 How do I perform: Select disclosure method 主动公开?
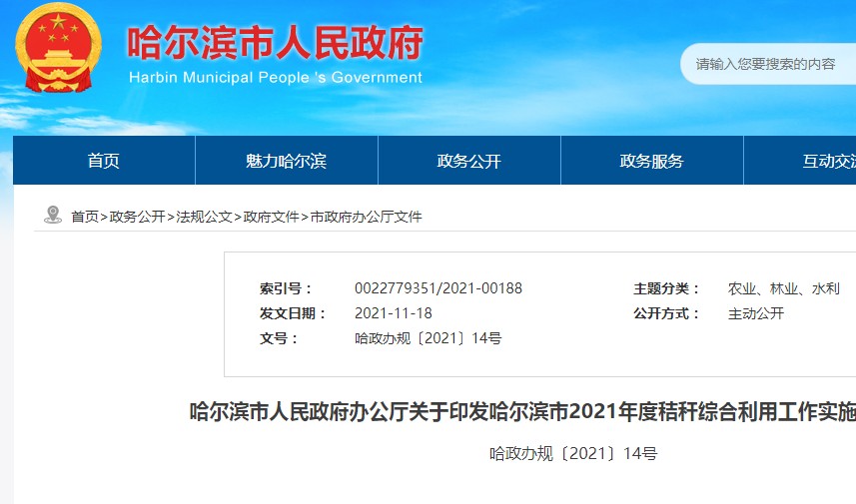point(755,313)
